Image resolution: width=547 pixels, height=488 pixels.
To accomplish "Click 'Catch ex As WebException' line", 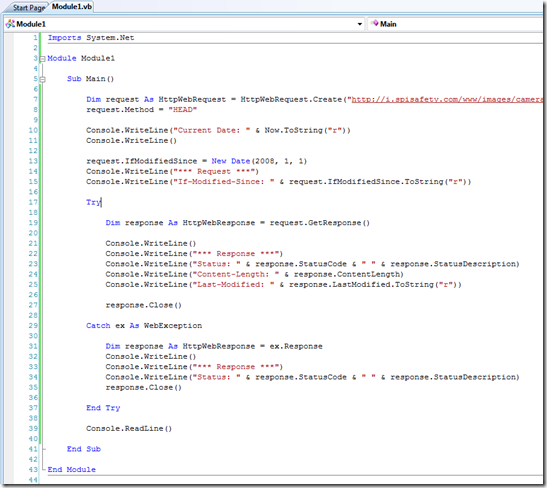I will 144,326.
